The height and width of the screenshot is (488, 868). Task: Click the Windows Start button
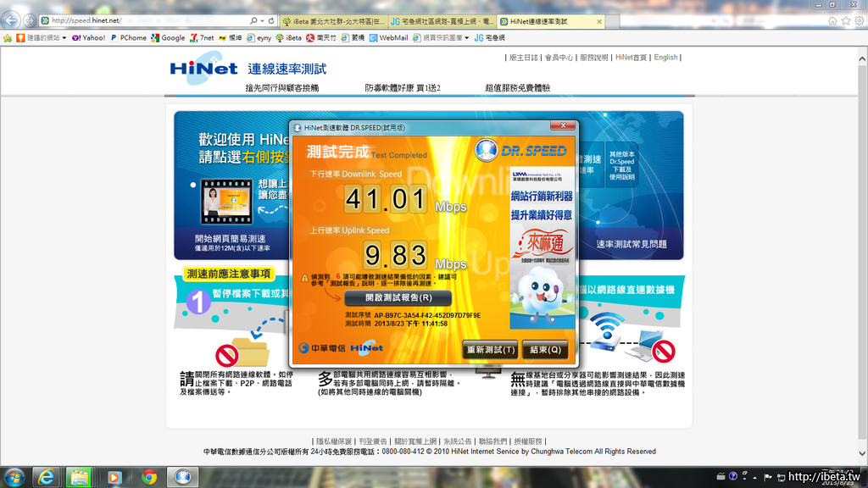14,477
